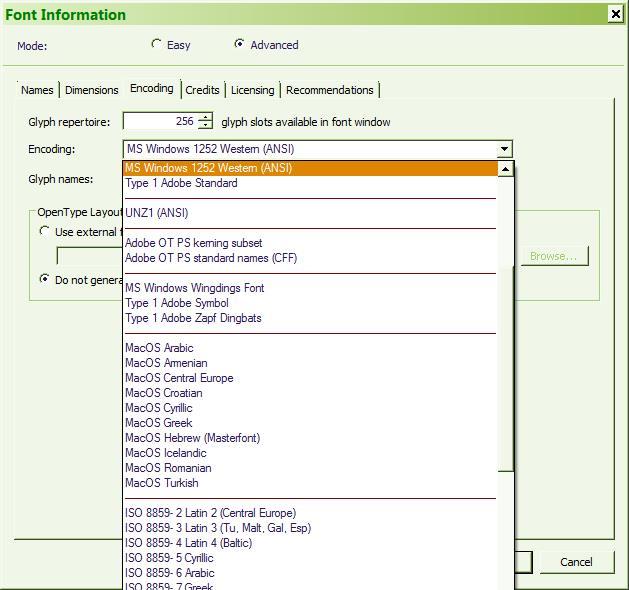Select the Easy mode radio button
629x590 pixels.
[156, 44]
